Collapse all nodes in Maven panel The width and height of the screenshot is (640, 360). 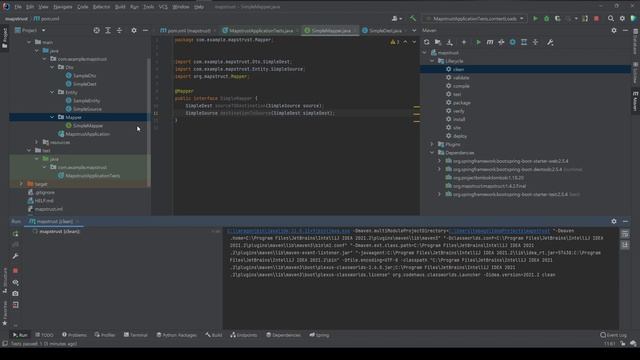click(x=536, y=42)
